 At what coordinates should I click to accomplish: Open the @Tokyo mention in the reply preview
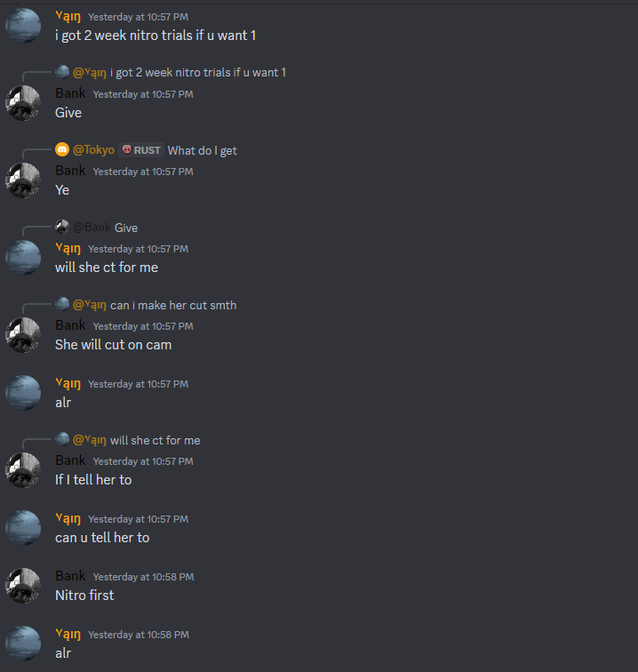[94, 150]
